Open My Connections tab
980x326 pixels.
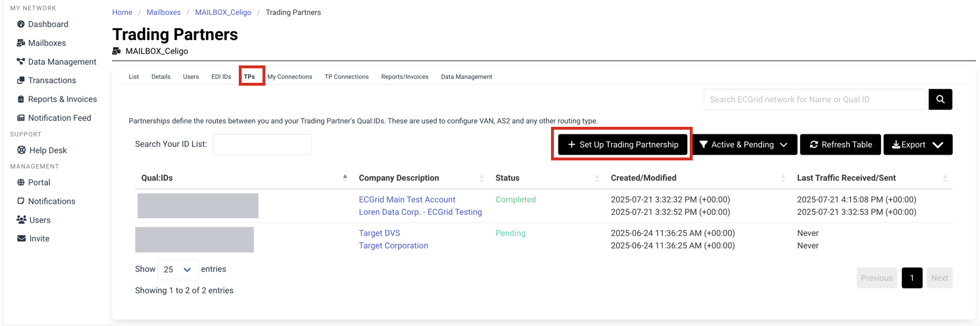(x=290, y=76)
